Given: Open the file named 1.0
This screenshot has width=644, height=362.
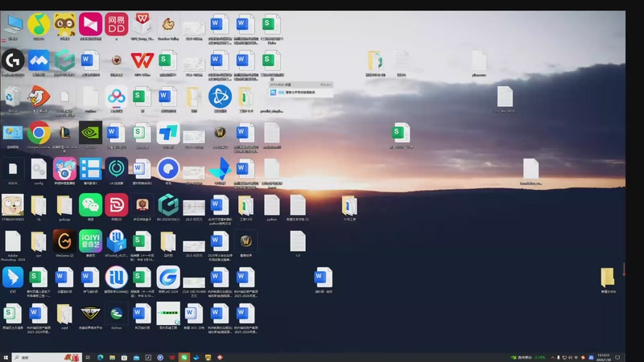Looking at the screenshot, I should [x=297, y=243].
